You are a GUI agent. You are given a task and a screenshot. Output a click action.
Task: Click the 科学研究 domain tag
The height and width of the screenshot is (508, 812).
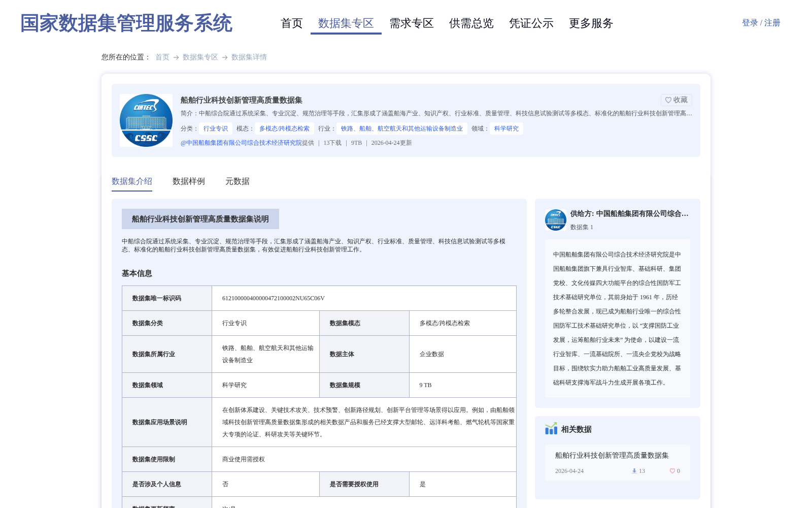506,129
